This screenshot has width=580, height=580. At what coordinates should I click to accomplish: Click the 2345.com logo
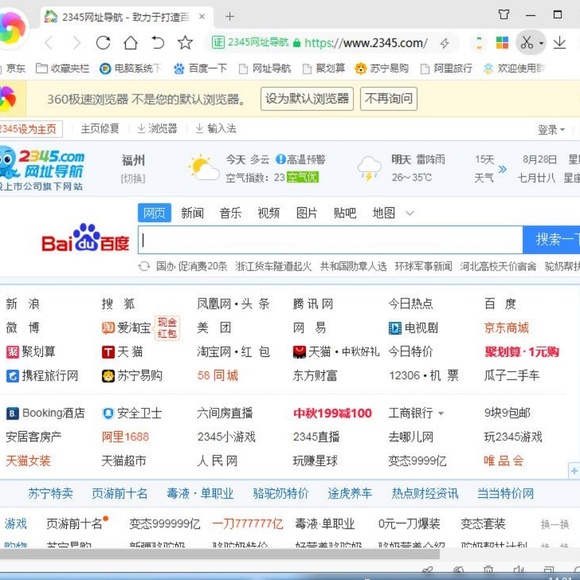pyautogui.click(x=42, y=168)
